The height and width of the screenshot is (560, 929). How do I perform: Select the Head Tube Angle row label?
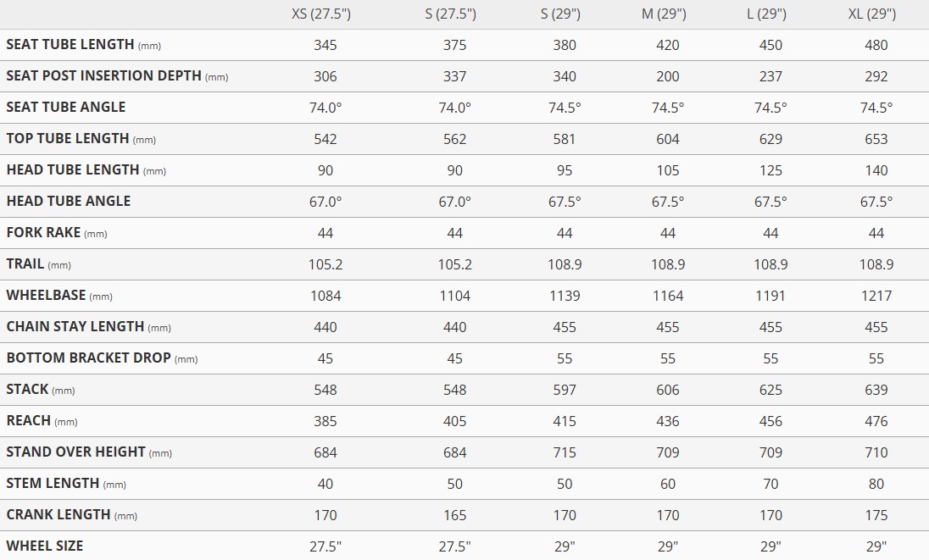point(69,202)
